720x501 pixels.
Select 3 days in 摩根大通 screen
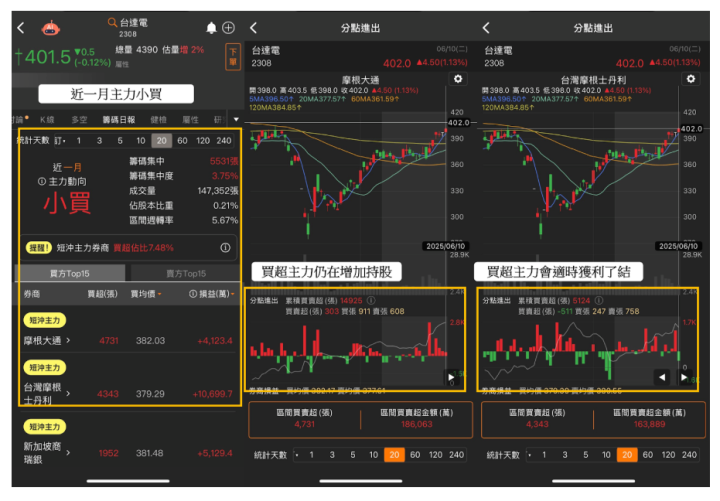[x=332, y=455]
